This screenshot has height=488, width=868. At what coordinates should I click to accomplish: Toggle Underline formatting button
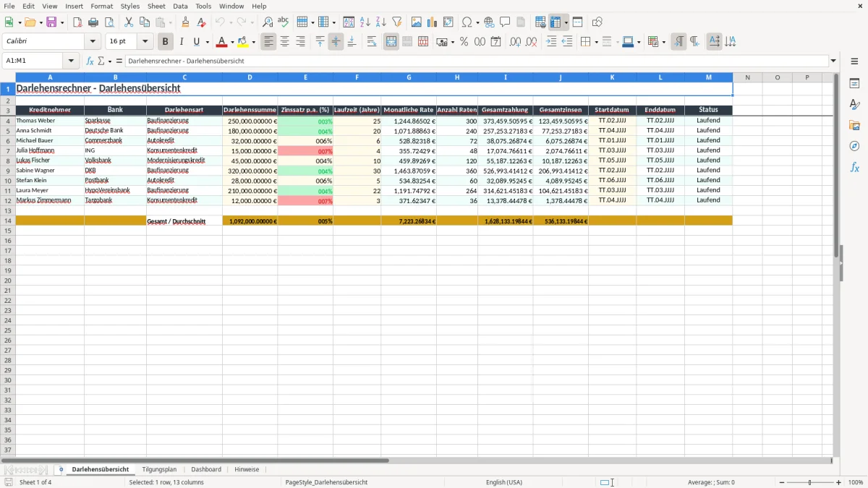coord(196,42)
